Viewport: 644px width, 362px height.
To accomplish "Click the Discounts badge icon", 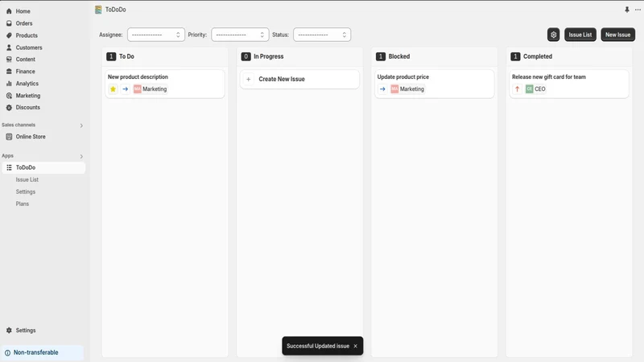I will (9, 108).
